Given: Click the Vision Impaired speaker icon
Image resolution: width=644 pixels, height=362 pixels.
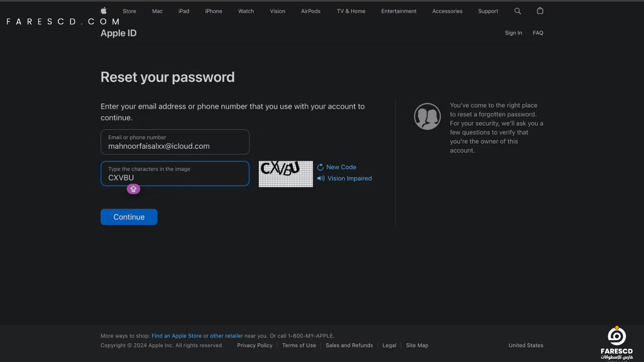Looking at the screenshot, I should 320,178.
